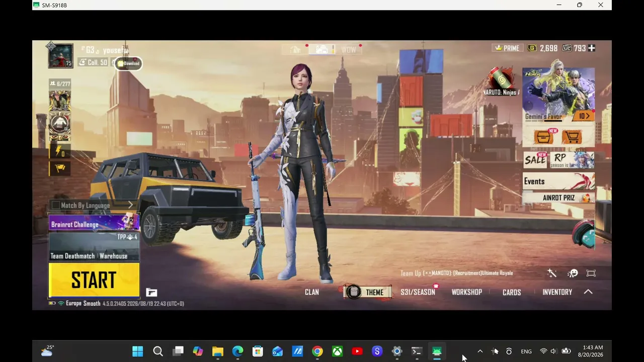Expand the Match By Language arrow
The width and height of the screenshot is (644, 362).
click(130, 205)
